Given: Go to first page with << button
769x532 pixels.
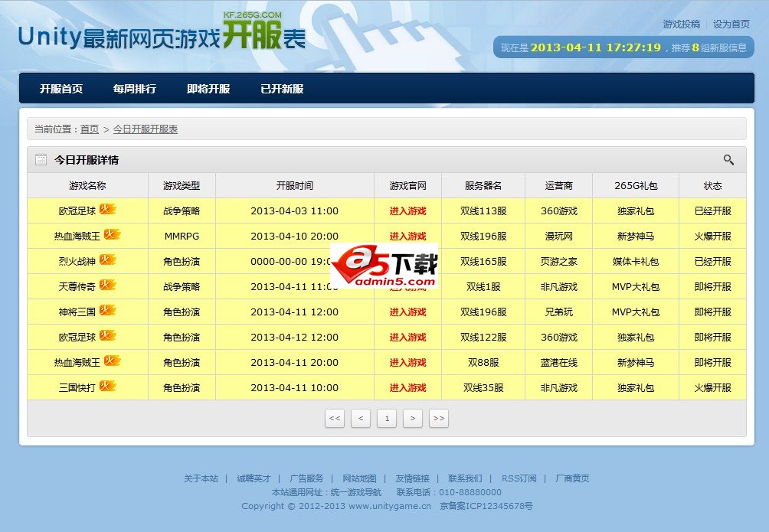Looking at the screenshot, I should tap(335, 418).
